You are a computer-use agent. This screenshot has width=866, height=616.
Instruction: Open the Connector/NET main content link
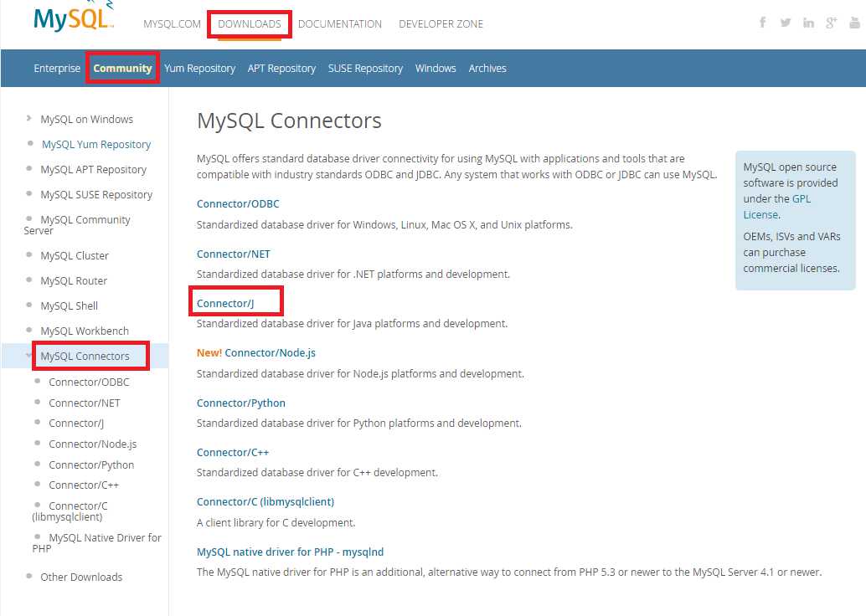point(233,254)
